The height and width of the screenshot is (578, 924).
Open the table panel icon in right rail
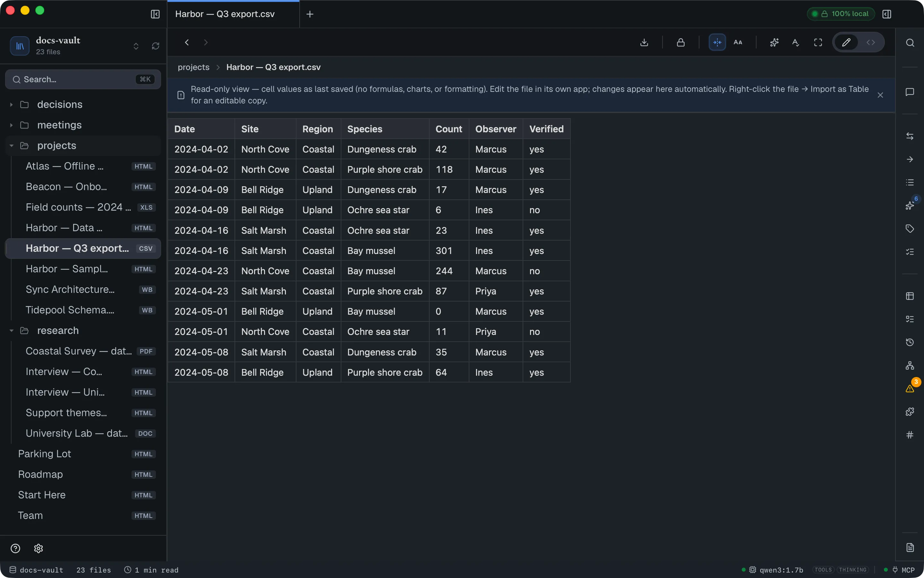tap(910, 296)
